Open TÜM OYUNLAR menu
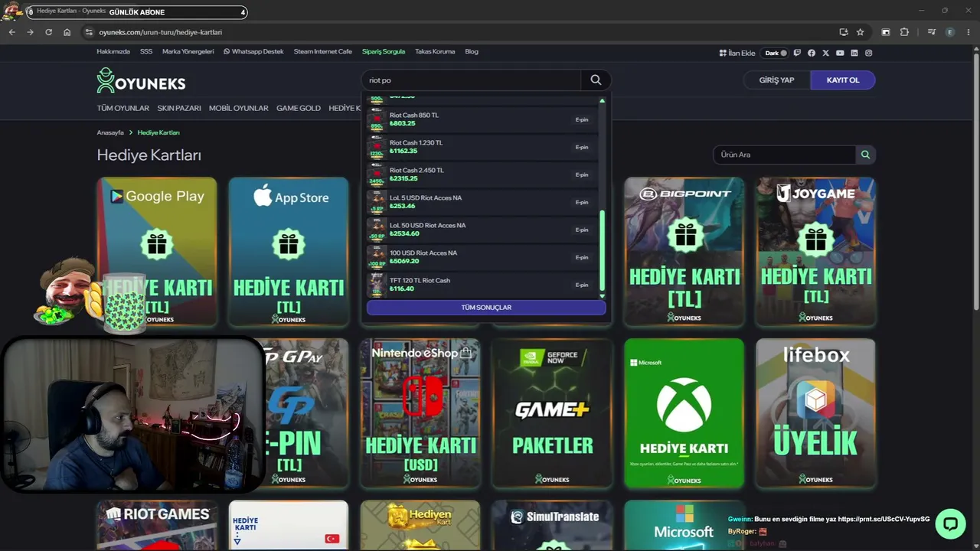Image resolution: width=980 pixels, height=551 pixels. 123,108
